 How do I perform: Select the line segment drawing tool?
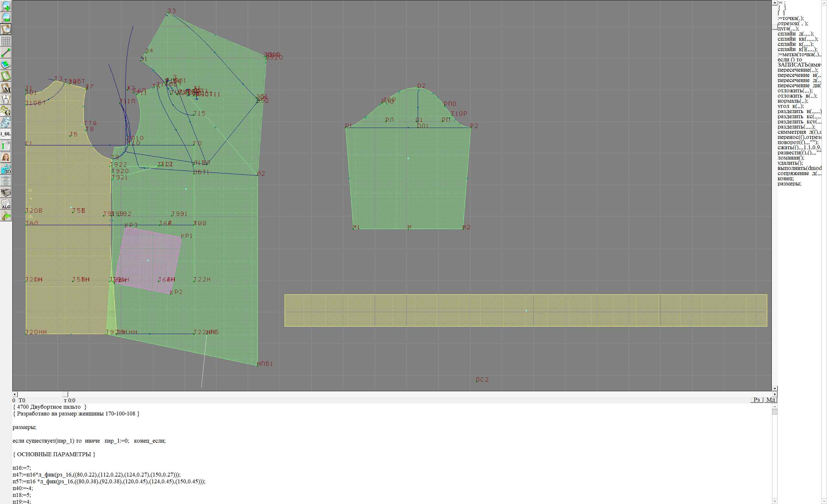[6, 53]
